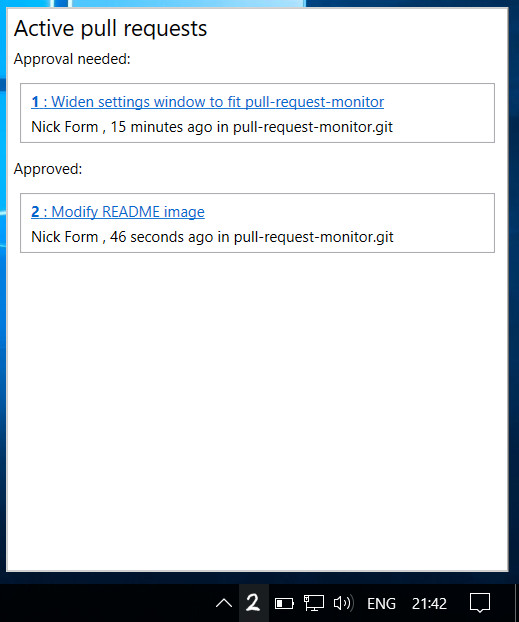Click text Nick Form, 15 minutes ago
Image resolution: width=519 pixels, height=622 pixels.
point(119,127)
